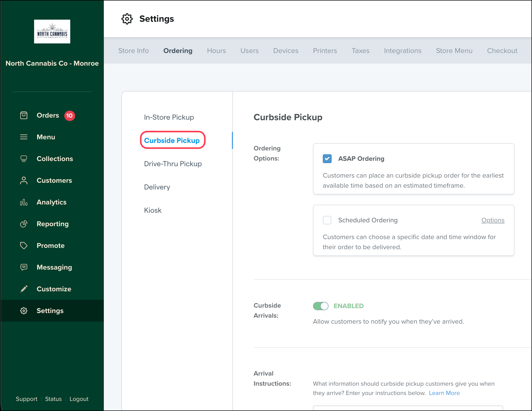The height and width of the screenshot is (411, 532).
Task: Click the Messaging chat bubble icon
Action: (24, 267)
